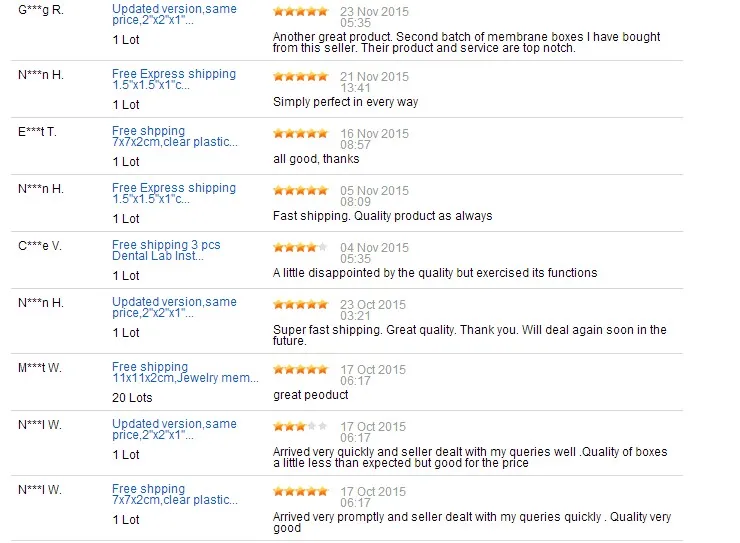Image resolution: width=740 pixels, height=543 pixels.
Task: Click stars above "Simply perfect in every way"
Action: coord(300,76)
